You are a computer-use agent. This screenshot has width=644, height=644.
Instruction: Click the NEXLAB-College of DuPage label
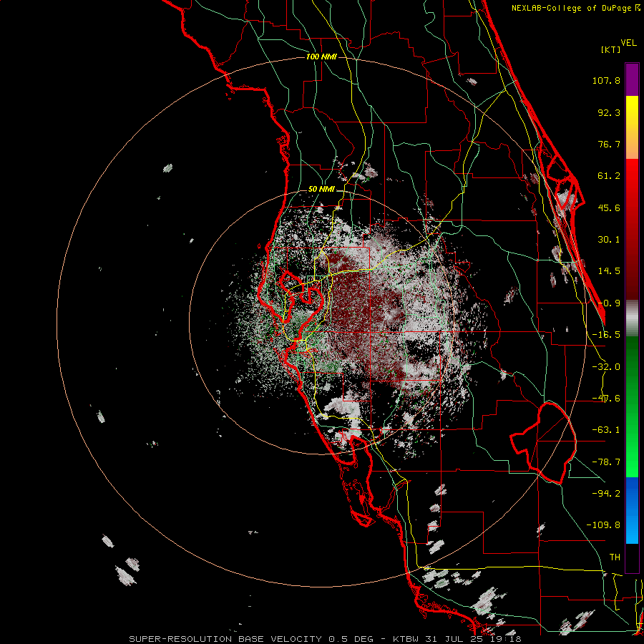[575, 8]
